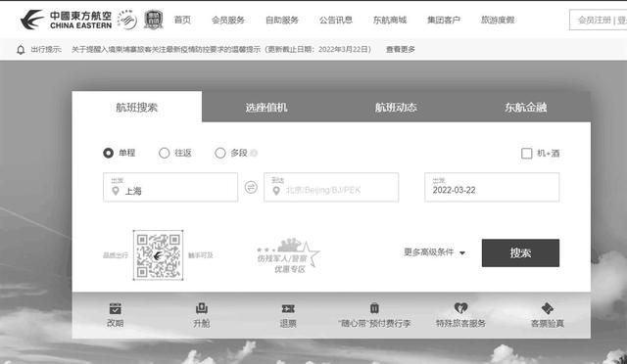Image resolution: width=627 pixels, height=364 pixels.
Task: Click the departure city field showing 上海
Action: tap(170, 187)
